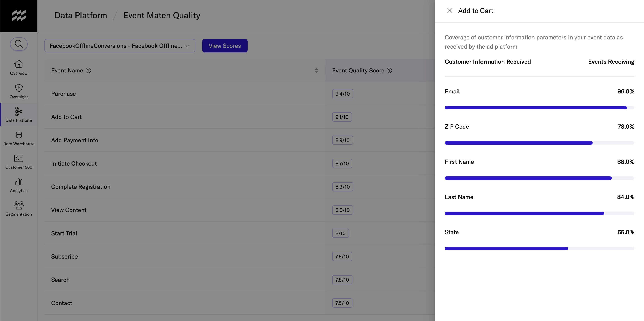644x321 pixels.
Task: Open the Initiate Checkout event row
Action: [x=74, y=163]
